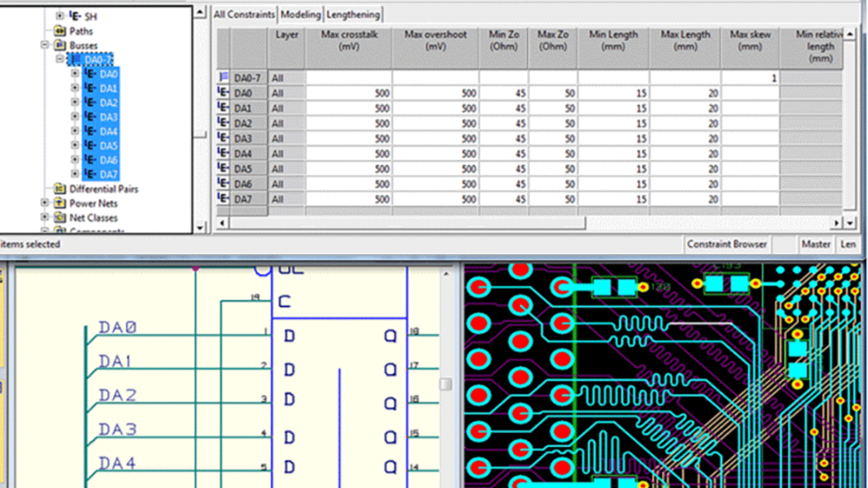
Task: Select the Busses folder icon
Action: coord(60,45)
